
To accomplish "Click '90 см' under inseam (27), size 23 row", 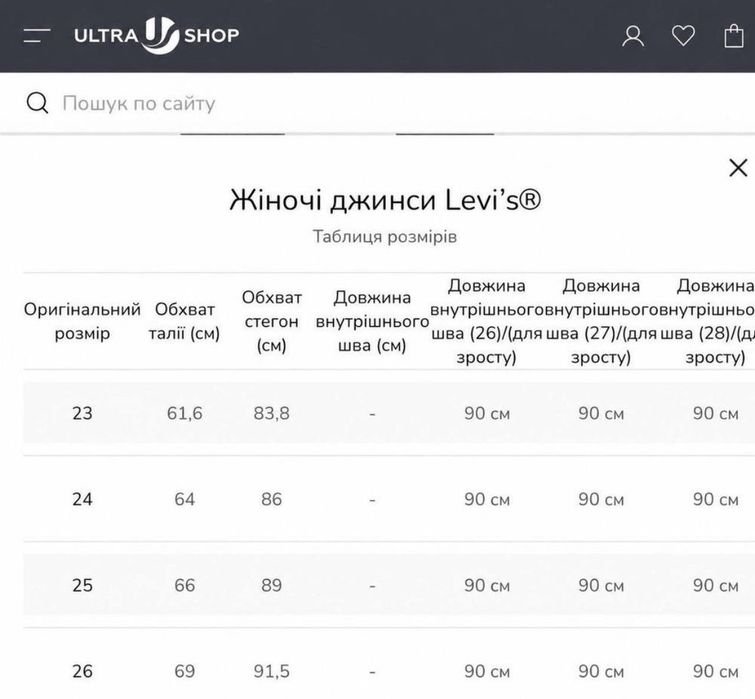I will click(x=601, y=413).
